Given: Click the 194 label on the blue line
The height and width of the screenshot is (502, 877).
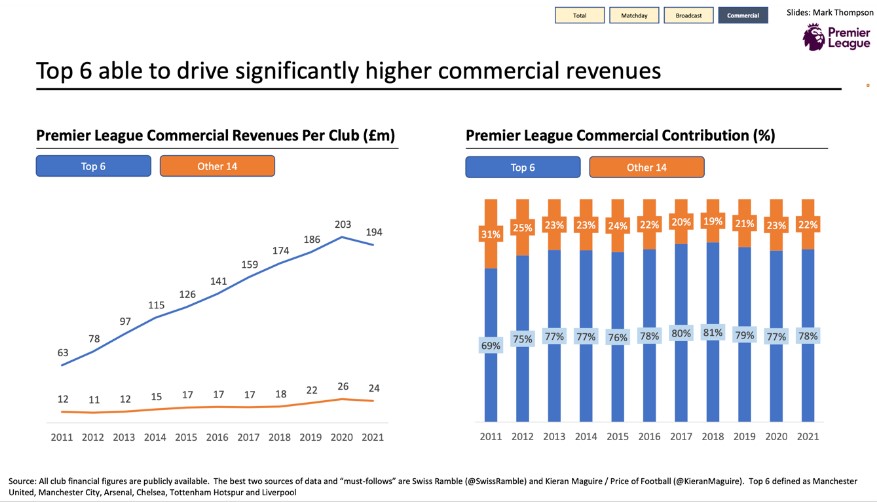Looking at the screenshot, I should (374, 232).
